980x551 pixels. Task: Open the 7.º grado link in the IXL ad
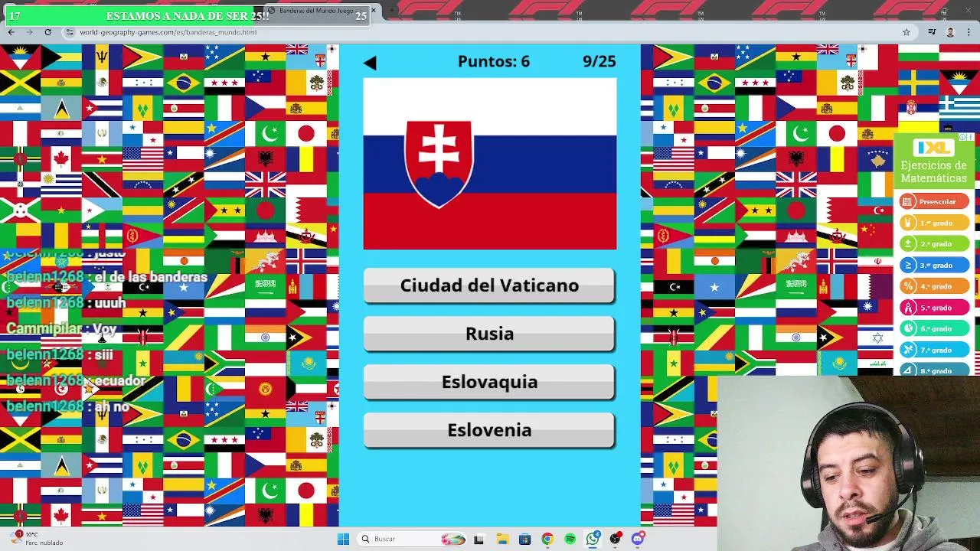934,350
